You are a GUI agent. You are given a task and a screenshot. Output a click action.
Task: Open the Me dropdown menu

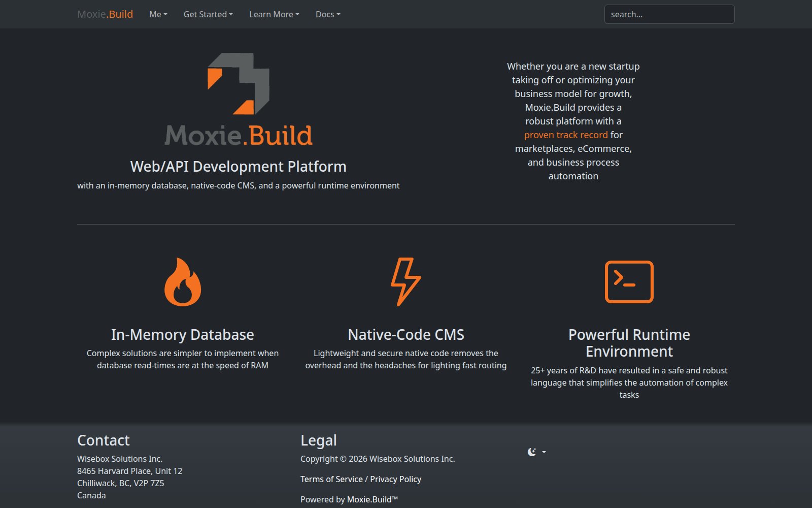[158, 14]
